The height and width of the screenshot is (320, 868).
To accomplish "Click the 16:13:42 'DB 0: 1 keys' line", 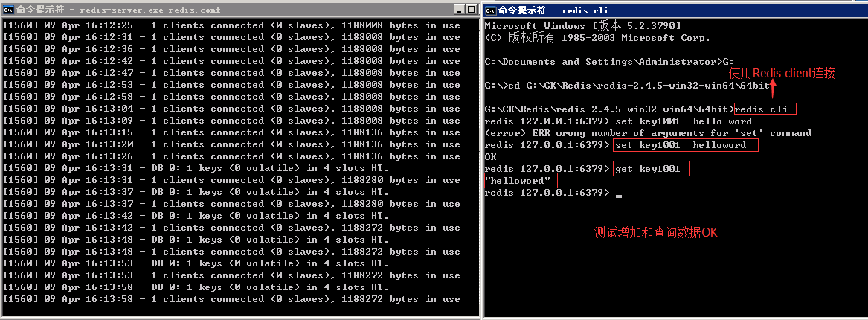I will point(196,216).
